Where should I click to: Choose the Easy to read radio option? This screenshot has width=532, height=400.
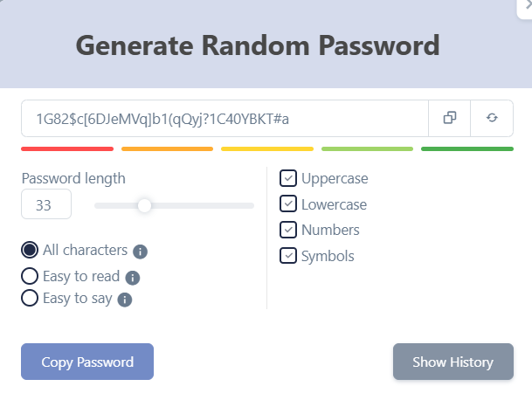pyautogui.click(x=30, y=277)
